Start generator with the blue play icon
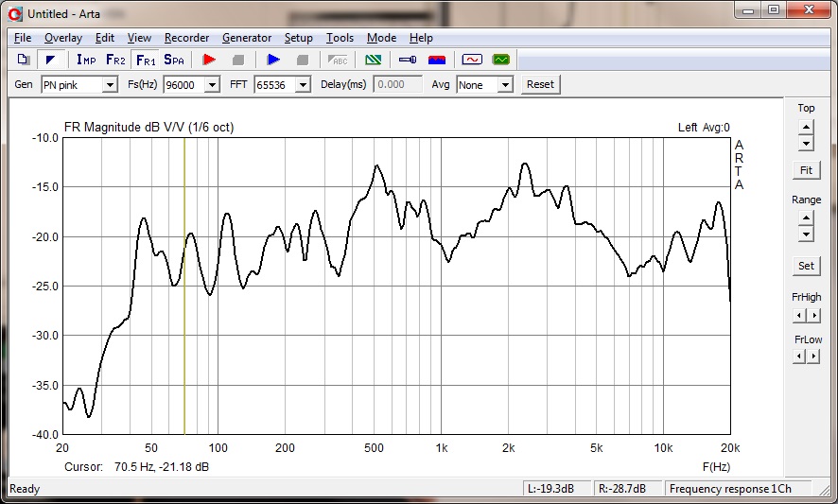 [273, 60]
